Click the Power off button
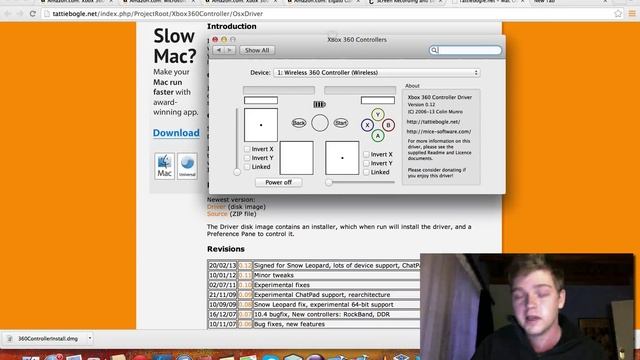 coord(278,182)
